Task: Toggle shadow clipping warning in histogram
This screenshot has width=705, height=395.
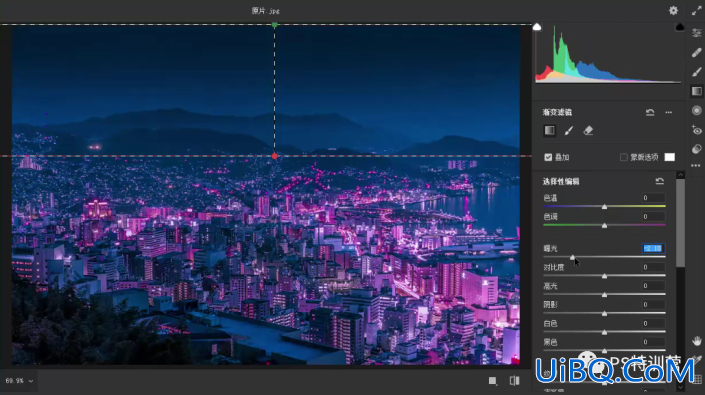Action: pos(537,27)
